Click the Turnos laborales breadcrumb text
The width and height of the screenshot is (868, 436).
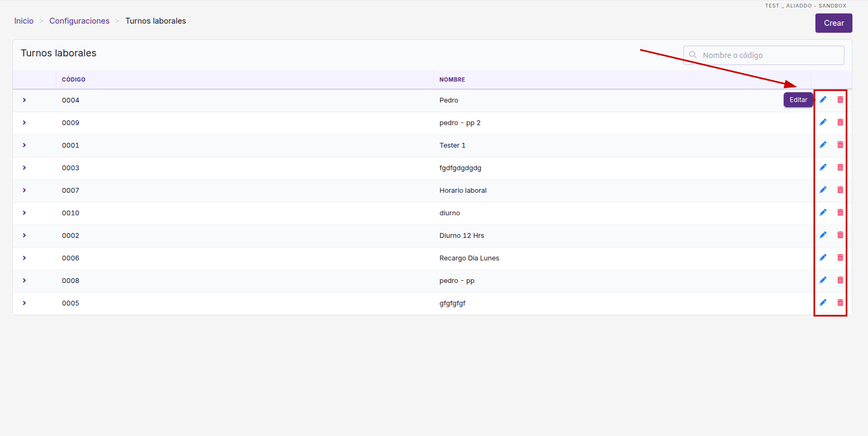tap(156, 21)
